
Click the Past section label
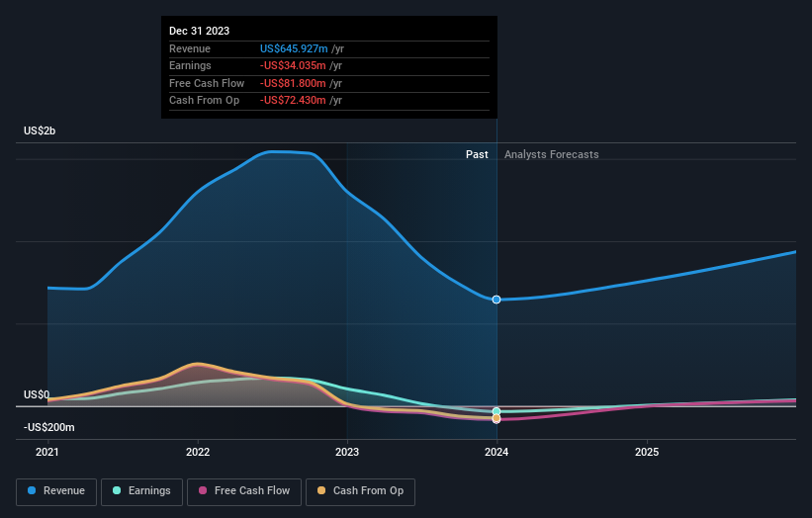tap(477, 154)
